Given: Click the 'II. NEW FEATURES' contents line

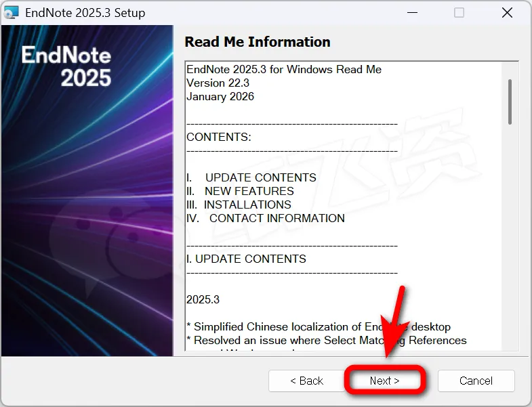Looking at the screenshot, I should (x=240, y=191).
